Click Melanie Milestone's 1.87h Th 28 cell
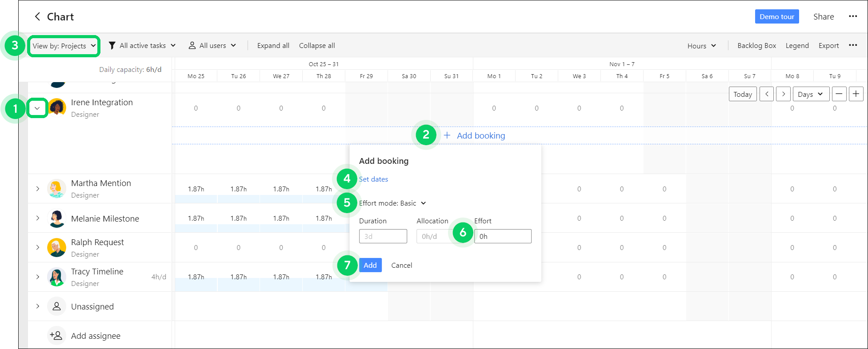The height and width of the screenshot is (349, 868). coord(324,218)
